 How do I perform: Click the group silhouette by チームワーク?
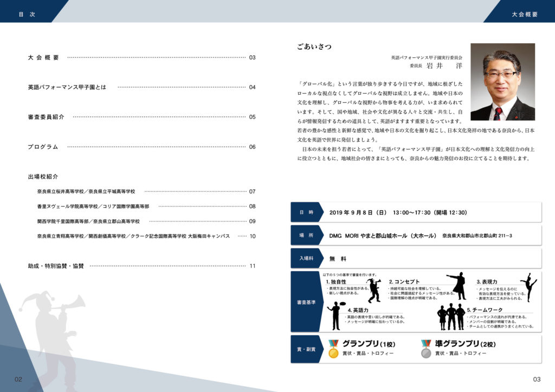tap(451, 317)
